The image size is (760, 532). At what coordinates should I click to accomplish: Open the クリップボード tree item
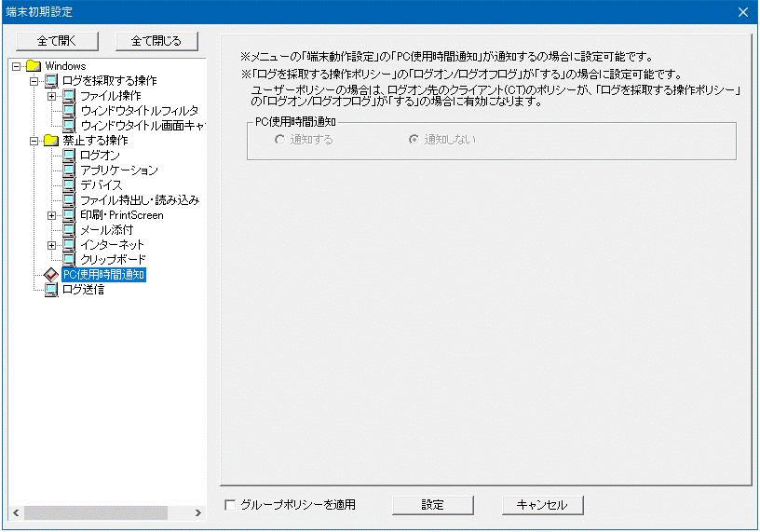point(113,260)
